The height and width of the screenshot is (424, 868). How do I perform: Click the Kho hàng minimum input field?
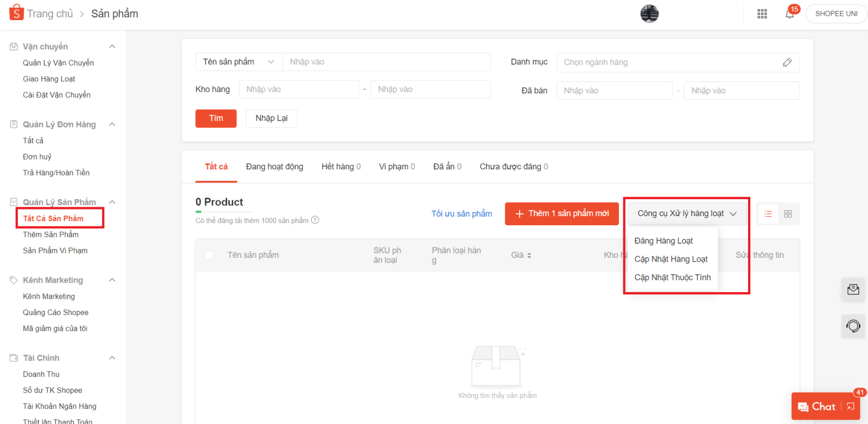click(x=298, y=90)
